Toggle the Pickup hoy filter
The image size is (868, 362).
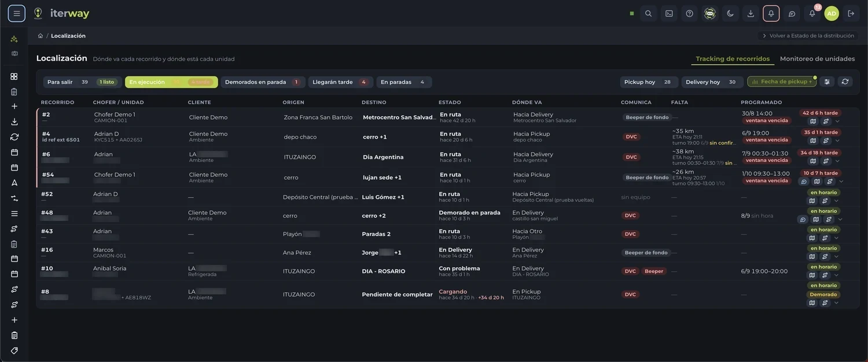pyautogui.click(x=649, y=82)
